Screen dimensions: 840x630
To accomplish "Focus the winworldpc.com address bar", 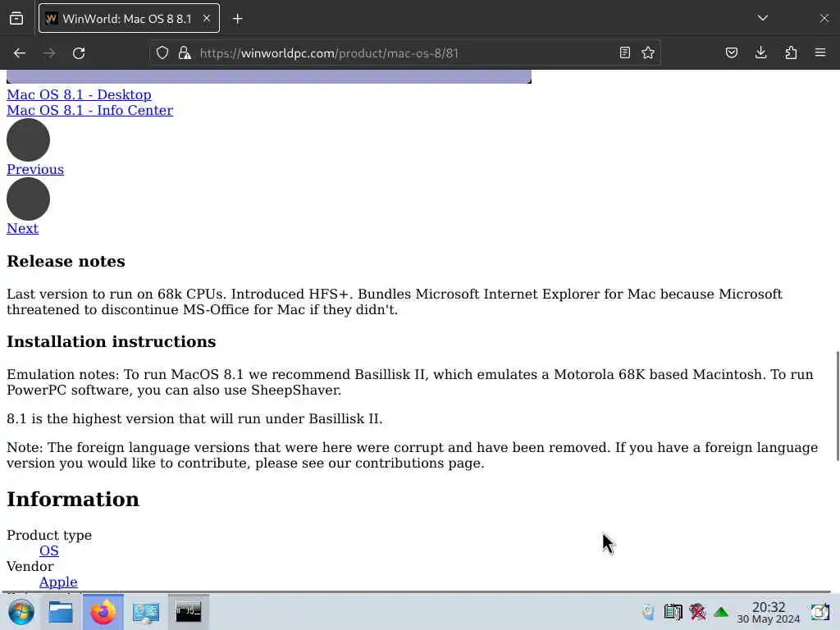I will pos(404,53).
